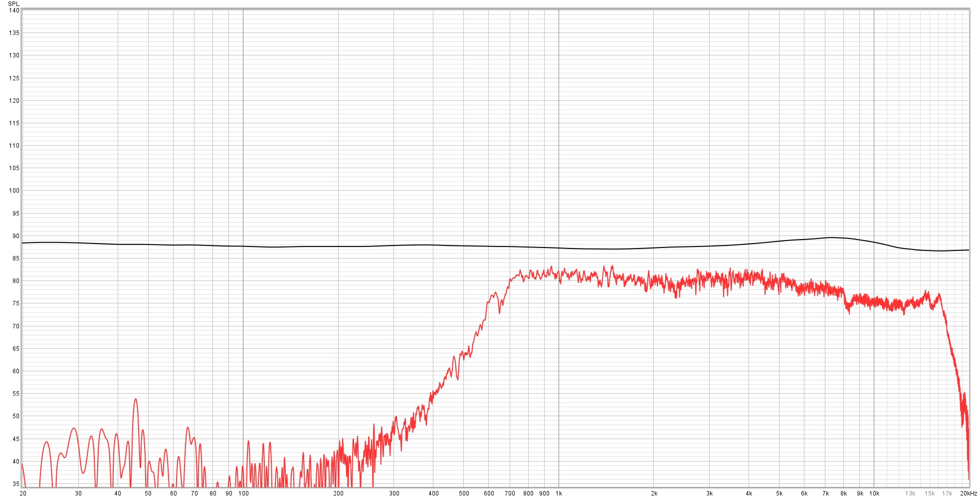This screenshot has height=499, width=980.
Task: Click the 500 Hz frequency axis label
Action: click(x=464, y=494)
